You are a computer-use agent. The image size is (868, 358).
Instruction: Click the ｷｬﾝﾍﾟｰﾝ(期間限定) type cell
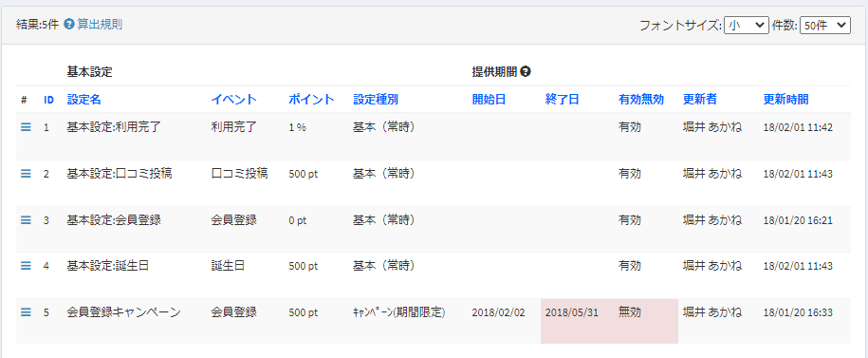pyautogui.click(x=399, y=312)
